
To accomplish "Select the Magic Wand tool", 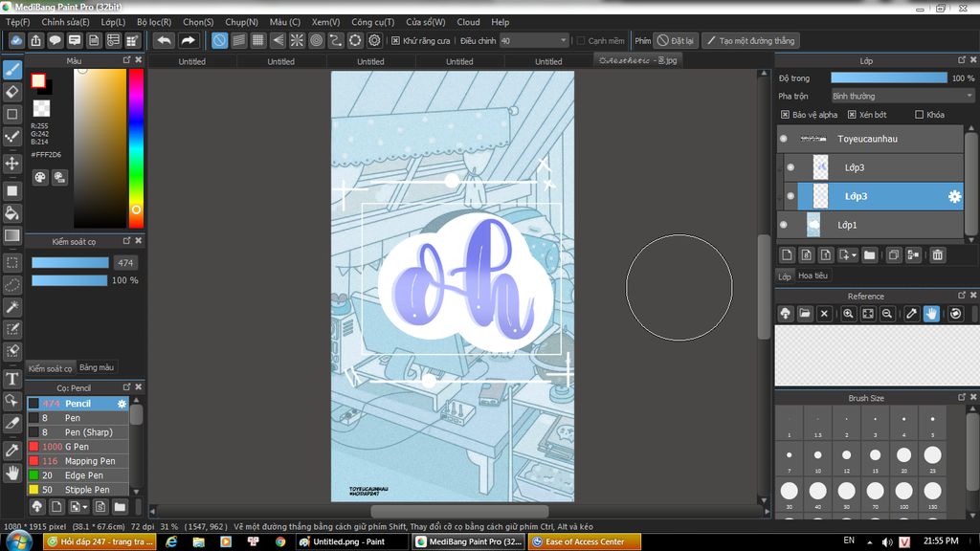I will [12, 307].
